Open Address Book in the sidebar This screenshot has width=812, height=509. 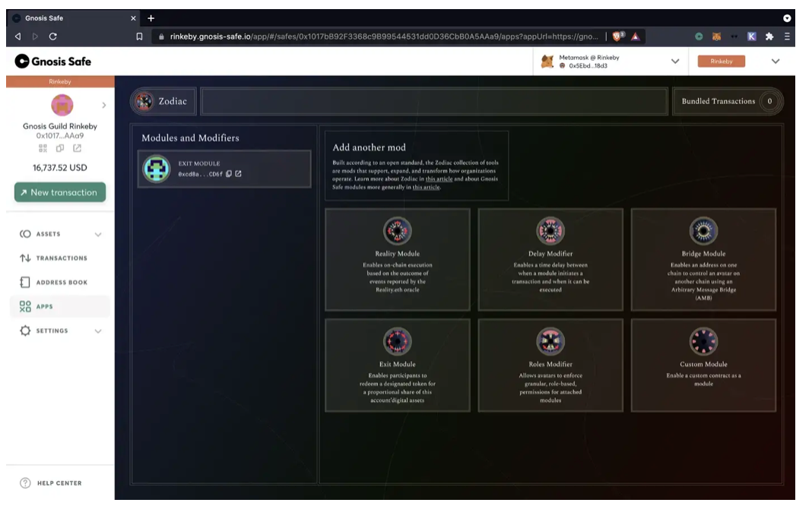tap(61, 283)
